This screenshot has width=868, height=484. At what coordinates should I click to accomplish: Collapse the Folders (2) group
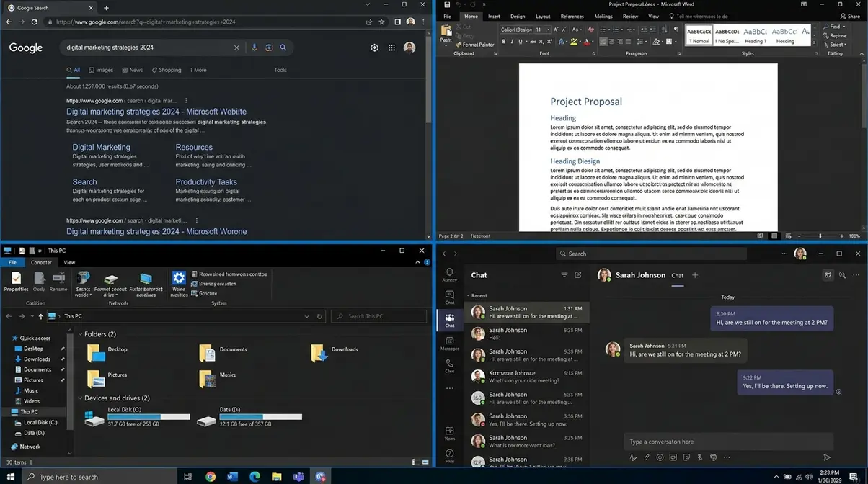80,334
